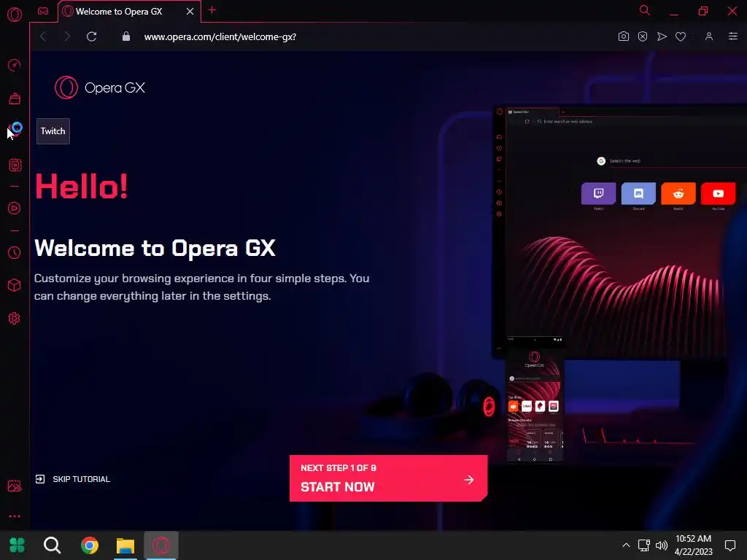Go back to the previous page
This screenshot has width=747, height=560.
43,36
